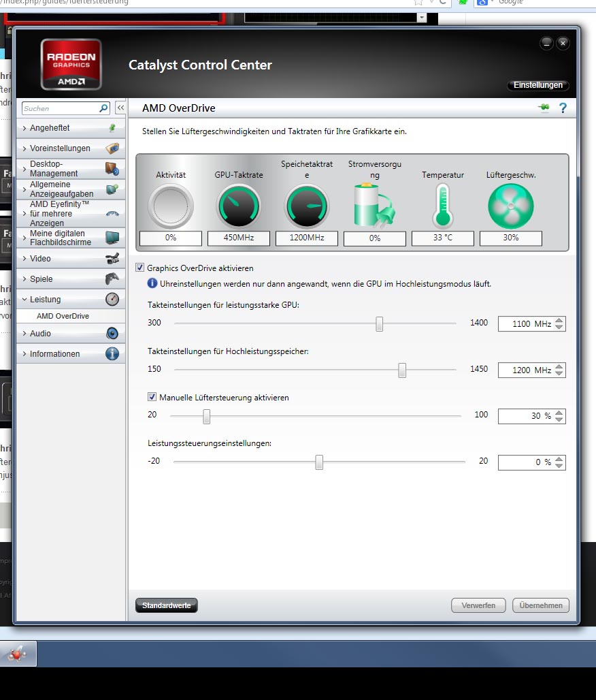Click the Leistung gauge icon
This screenshot has height=700, width=596.
point(112,299)
